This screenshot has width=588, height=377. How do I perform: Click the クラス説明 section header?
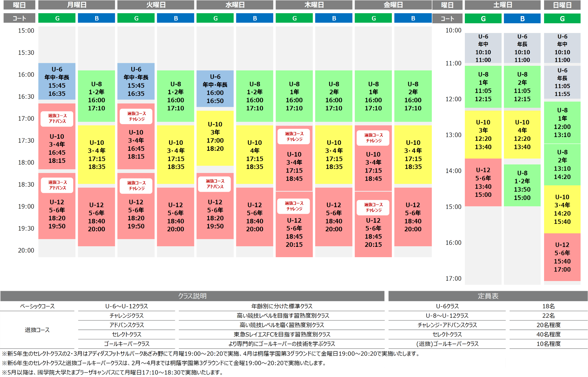(x=192, y=296)
